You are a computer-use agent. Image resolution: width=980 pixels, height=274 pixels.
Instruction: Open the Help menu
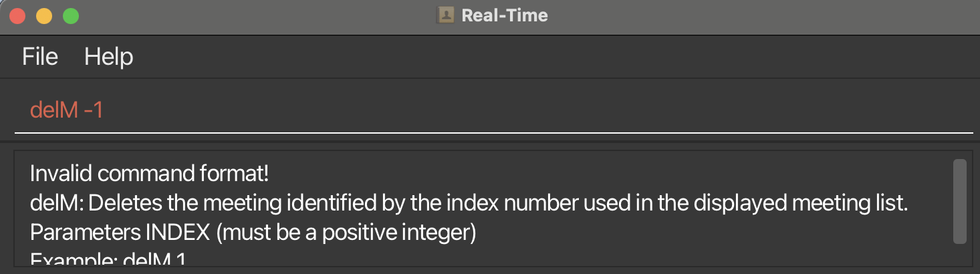pyautogui.click(x=108, y=57)
